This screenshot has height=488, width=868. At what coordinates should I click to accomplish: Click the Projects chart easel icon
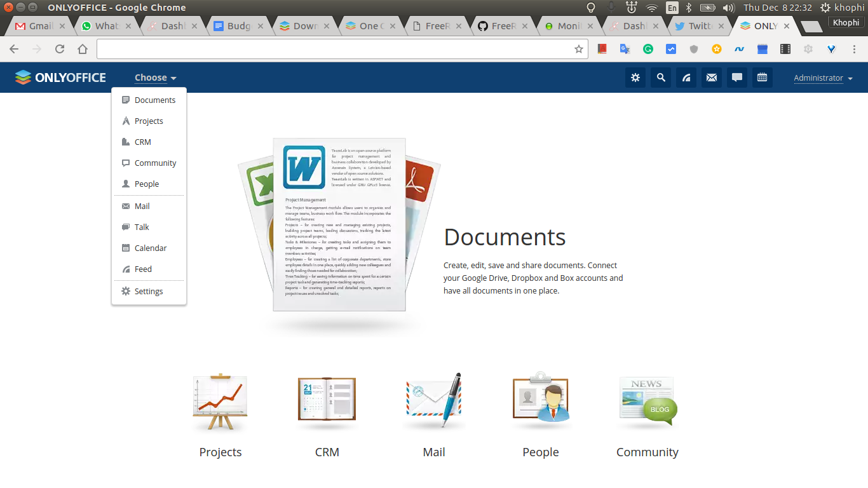[220, 400]
